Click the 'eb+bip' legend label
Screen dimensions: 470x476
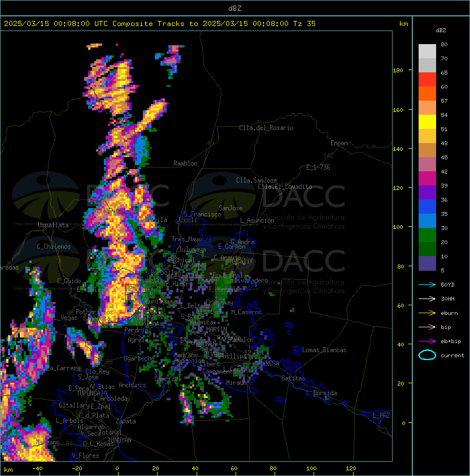pos(451,341)
